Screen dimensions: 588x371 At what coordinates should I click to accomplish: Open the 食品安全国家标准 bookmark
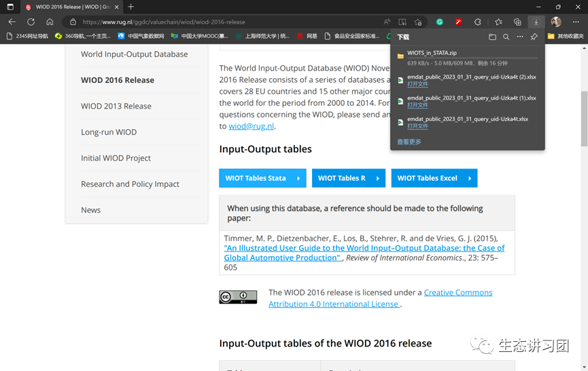tap(352, 36)
